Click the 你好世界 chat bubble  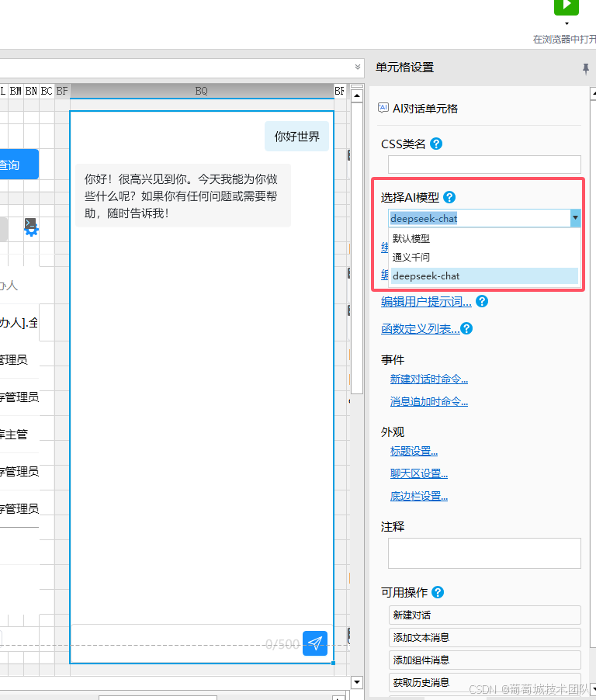coord(297,137)
